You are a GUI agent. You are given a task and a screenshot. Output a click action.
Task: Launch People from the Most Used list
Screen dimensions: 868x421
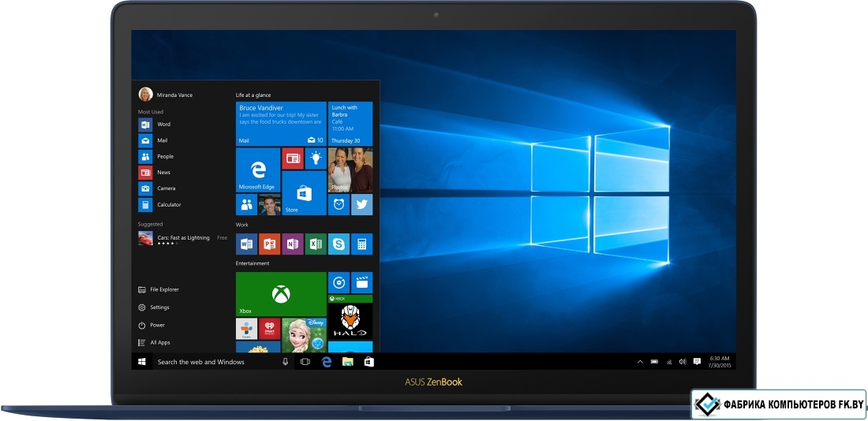coord(156,157)
